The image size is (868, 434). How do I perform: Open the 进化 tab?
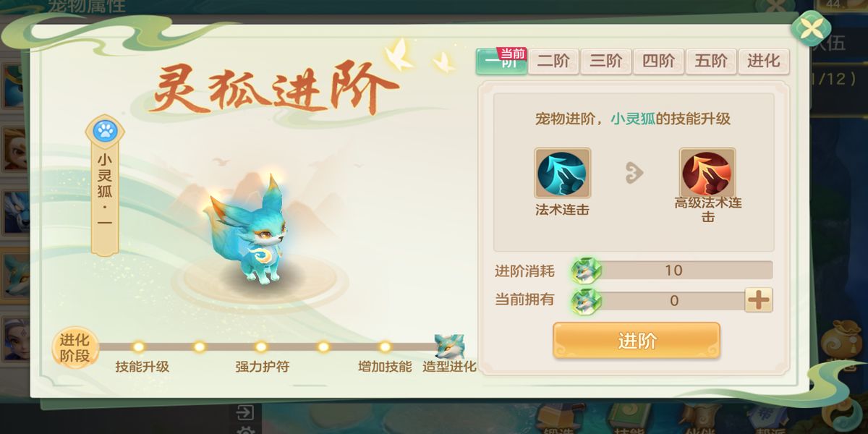tap(763, 61)
